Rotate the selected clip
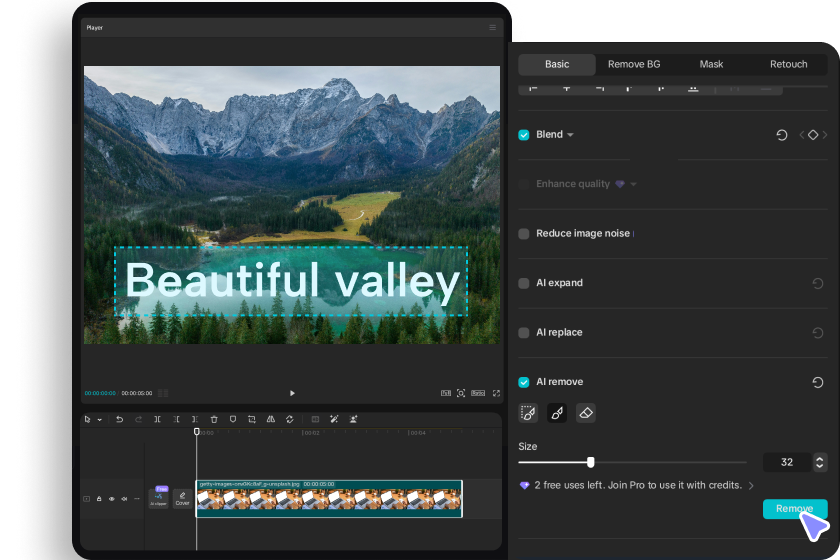 [290, 419]
